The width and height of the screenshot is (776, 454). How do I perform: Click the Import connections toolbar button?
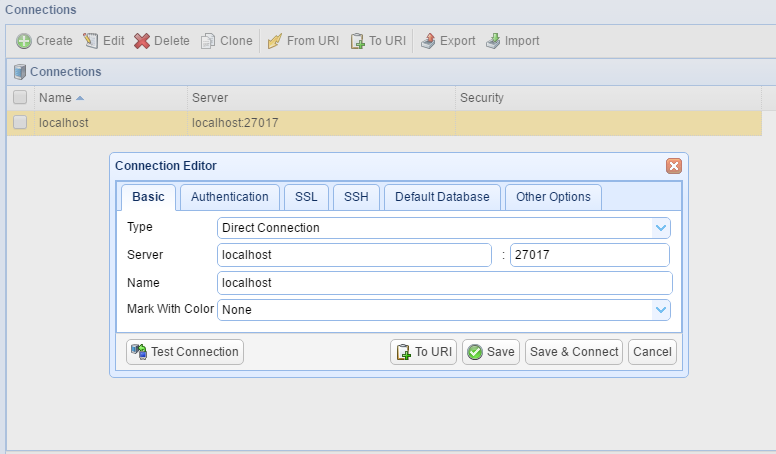coord(513,41)
